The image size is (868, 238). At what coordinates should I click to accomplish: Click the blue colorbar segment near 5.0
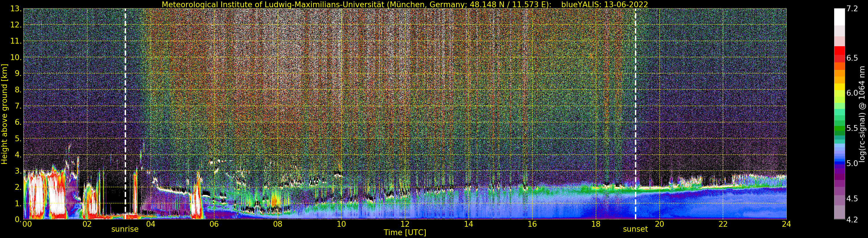click(x=839, y=163)
